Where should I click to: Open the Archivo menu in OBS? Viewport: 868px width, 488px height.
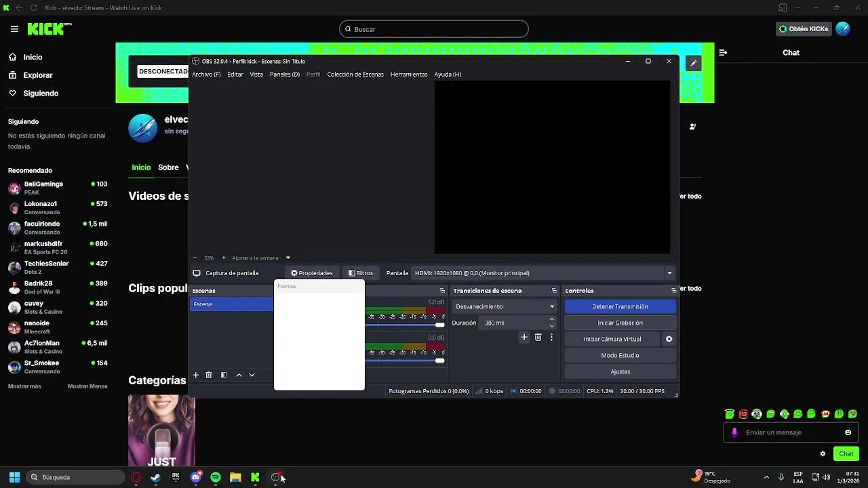(206, 75)
